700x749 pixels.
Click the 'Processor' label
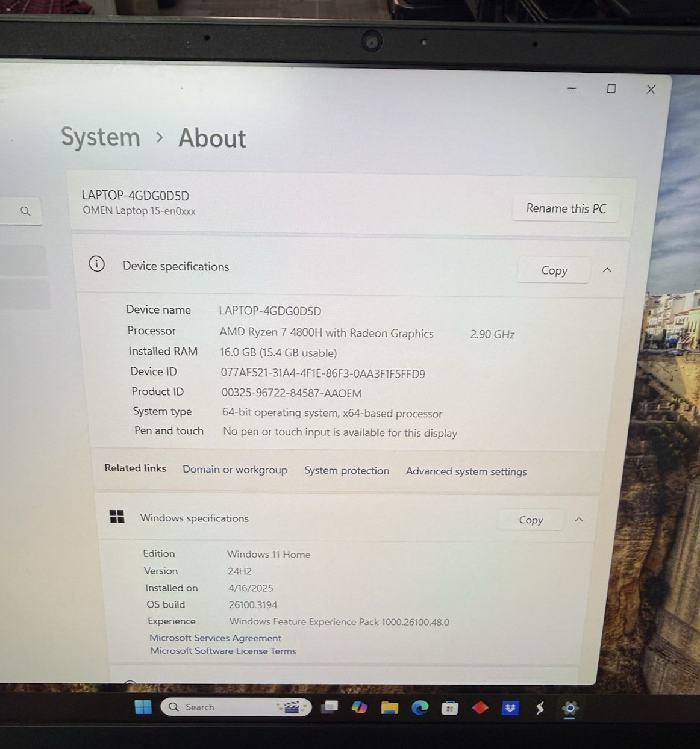coord(151,331)
